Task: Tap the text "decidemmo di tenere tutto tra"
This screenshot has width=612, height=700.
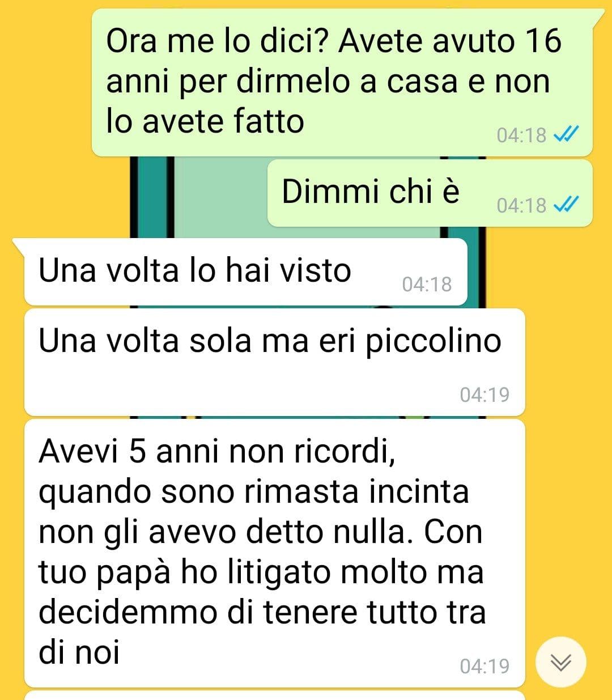Action: pyautogui.click(x=262, y=612)
